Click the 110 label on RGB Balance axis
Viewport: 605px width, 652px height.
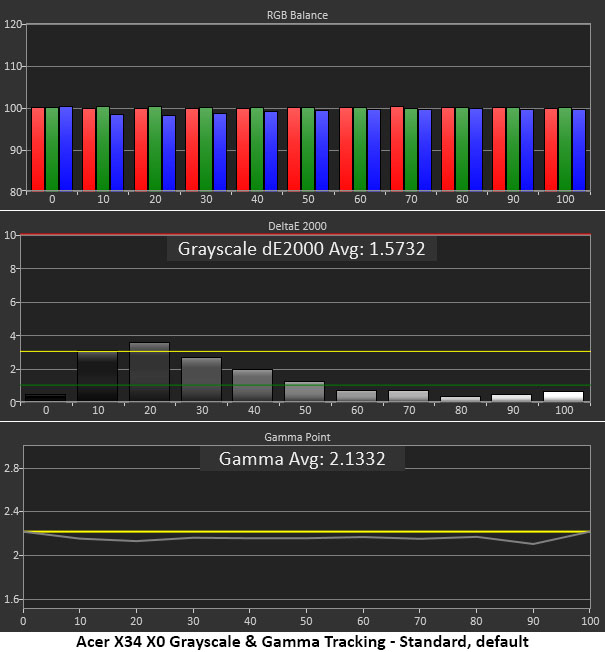pos(12,67)
